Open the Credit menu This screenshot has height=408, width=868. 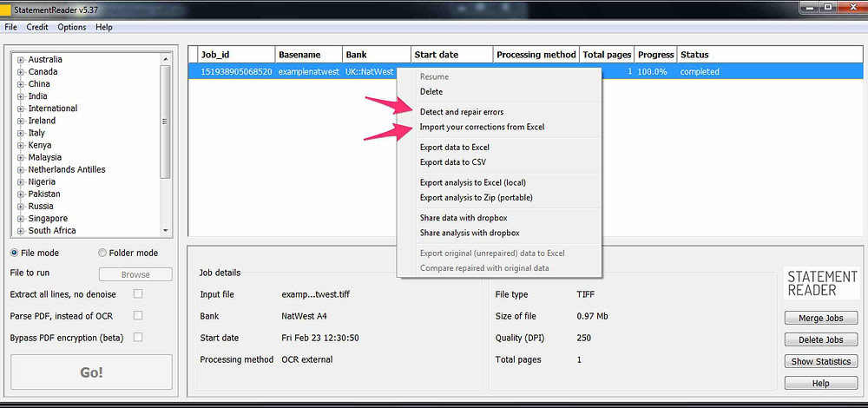pos(37,27)
